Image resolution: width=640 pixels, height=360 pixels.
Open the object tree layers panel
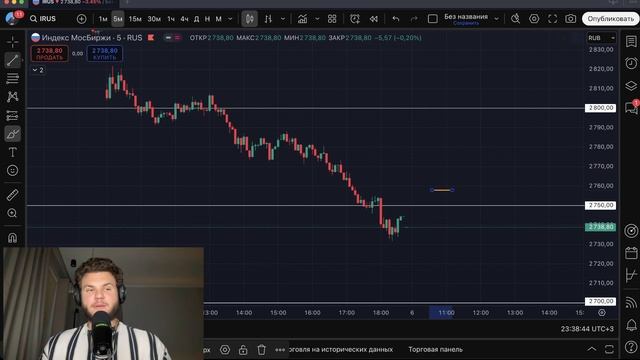pos(631,86)
